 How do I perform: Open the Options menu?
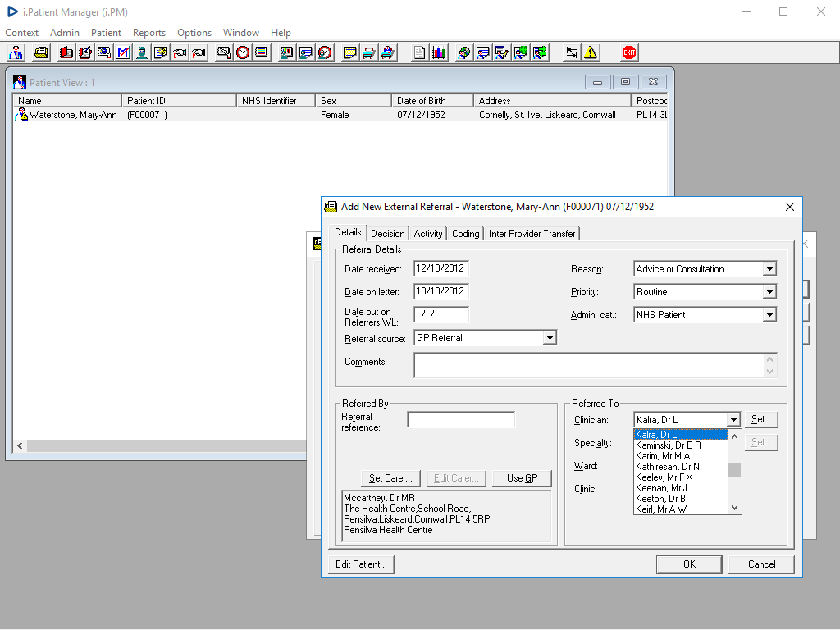point(194,33)
